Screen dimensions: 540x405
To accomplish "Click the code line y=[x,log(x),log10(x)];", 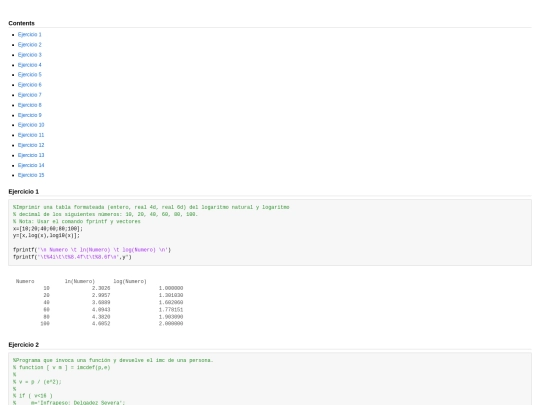I will pyautogui.click(x=46, y=236).
